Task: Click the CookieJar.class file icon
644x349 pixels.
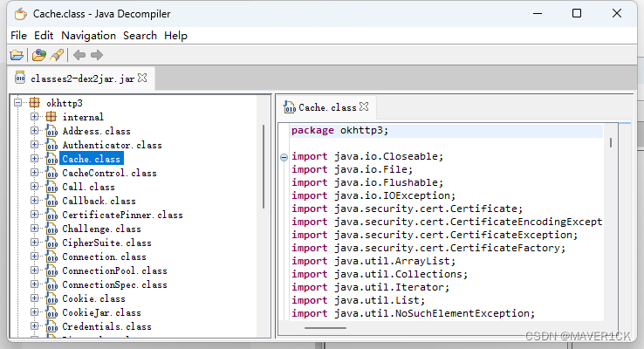Action: click(x=51, y=312)
